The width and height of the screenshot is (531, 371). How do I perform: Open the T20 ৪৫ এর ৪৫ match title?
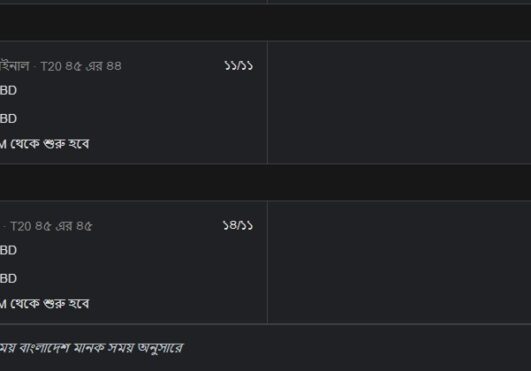(46, 226)
